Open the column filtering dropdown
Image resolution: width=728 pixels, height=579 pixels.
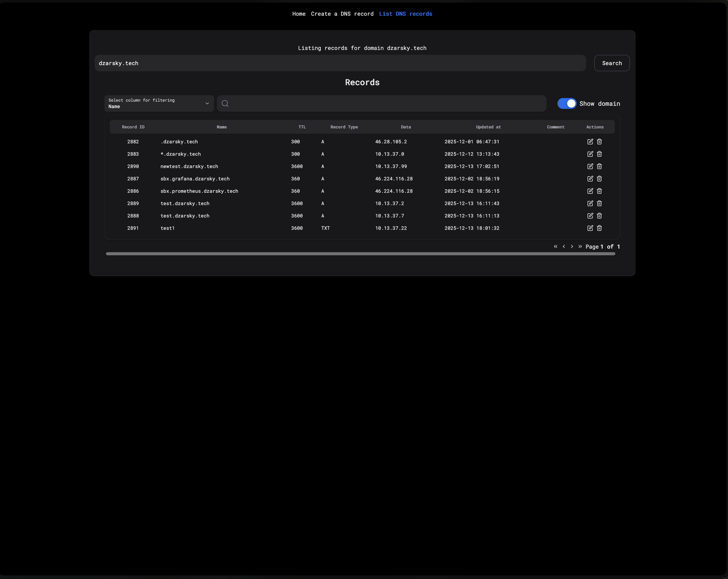point(159,103)
